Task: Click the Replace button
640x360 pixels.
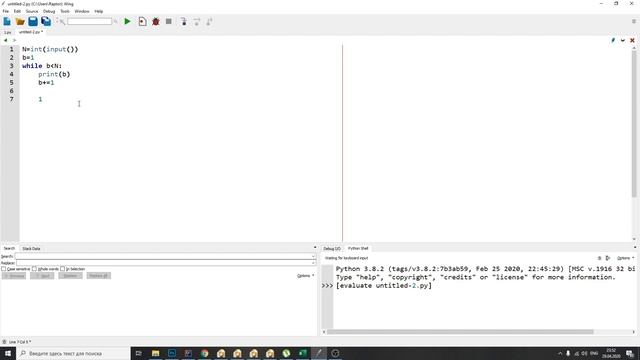Action: pos(70,276)
